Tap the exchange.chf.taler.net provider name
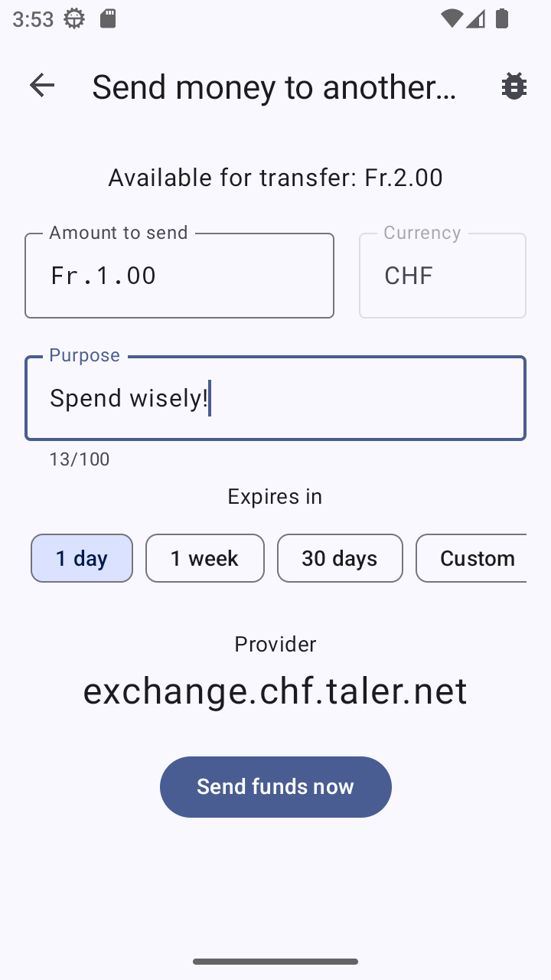This screenshot has width=551, height=980. (275, 691)
